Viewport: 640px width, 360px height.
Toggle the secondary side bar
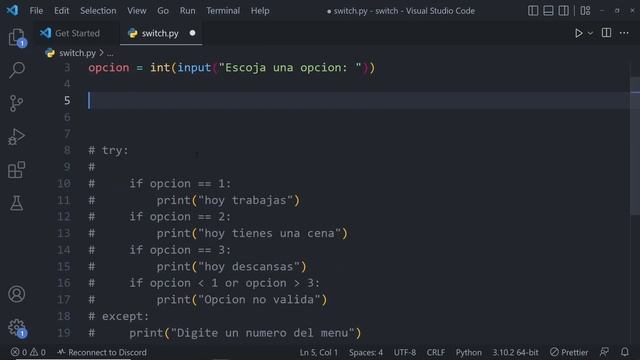point(563,11)
